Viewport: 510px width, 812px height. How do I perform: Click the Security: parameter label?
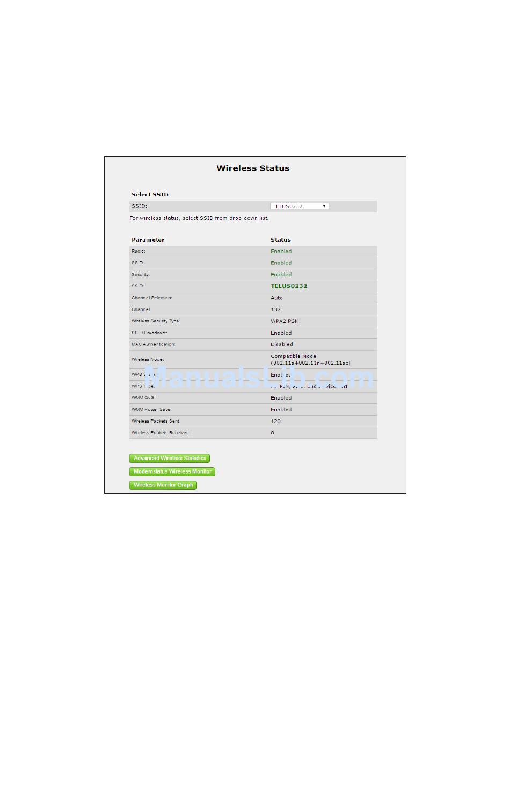(141, 275)
